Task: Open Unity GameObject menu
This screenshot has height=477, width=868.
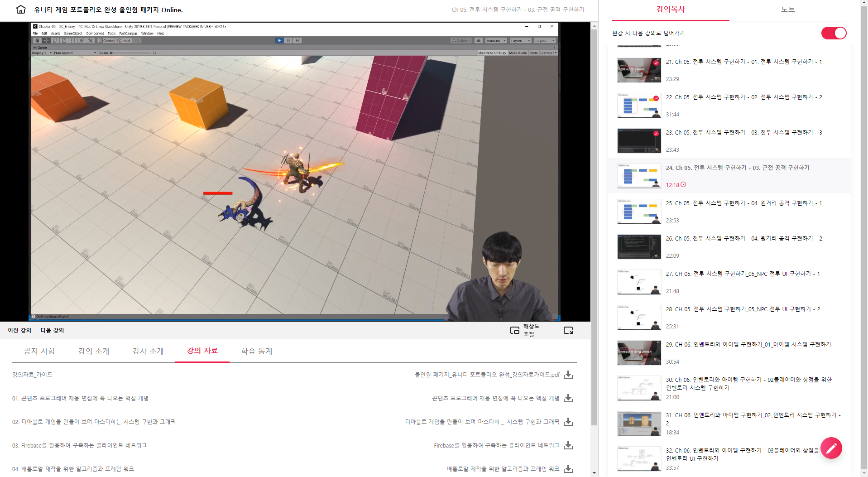Action: click(73, 33)
